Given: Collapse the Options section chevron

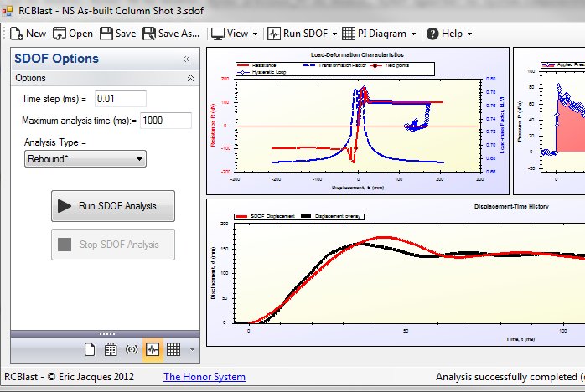Looking at the screenshot, I should (190, 78).
